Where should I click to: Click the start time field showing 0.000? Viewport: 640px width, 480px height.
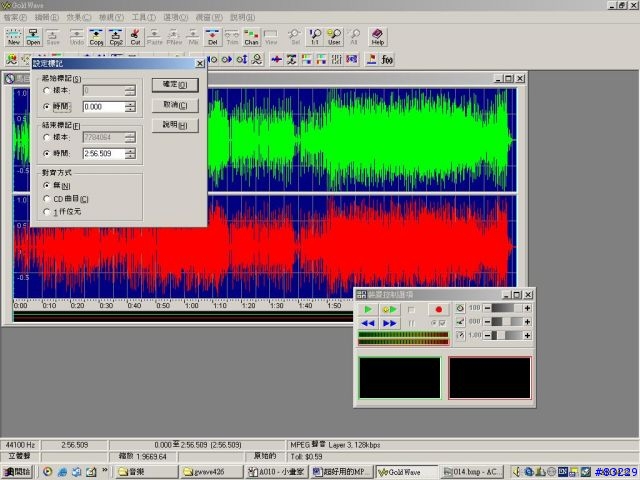pyautogui.click(x=104, y=107)
